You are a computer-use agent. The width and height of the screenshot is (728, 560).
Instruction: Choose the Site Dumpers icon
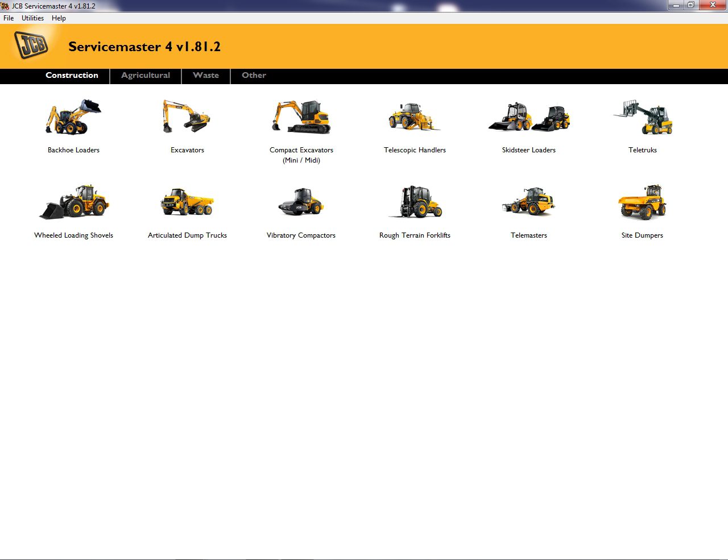tap(643, 202)
